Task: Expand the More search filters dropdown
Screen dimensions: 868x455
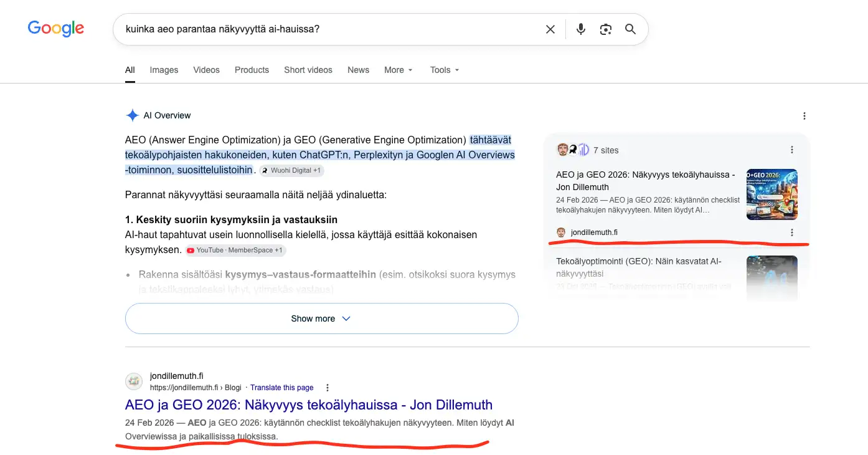Action: [399, 70]
